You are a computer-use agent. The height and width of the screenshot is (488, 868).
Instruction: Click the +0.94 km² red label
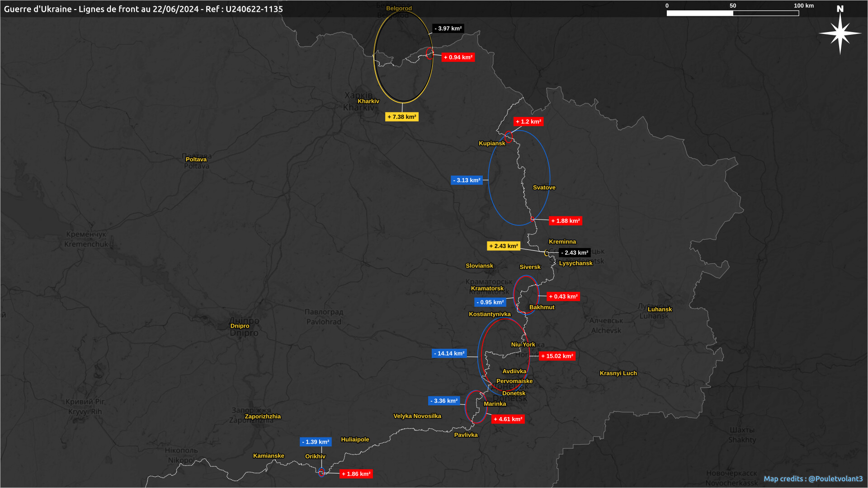458,57
